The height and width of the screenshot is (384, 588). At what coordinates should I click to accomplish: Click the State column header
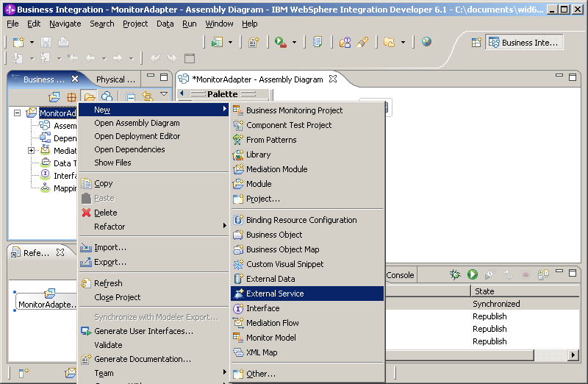525,291
